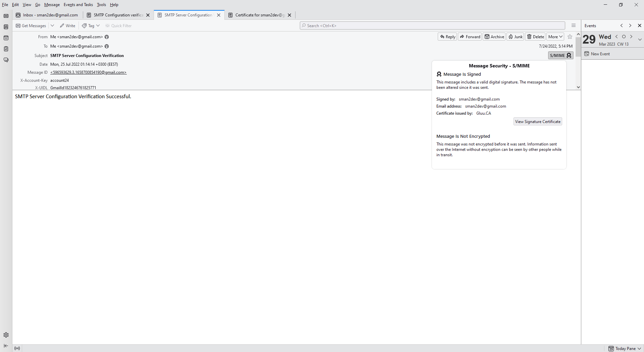
Task: Open the Today Pane dropdown
Action: 640,348
